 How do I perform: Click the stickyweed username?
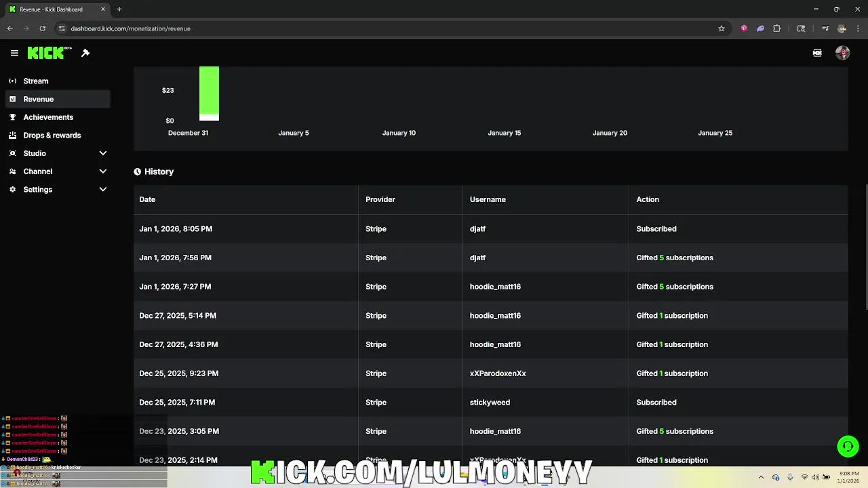(490, 403)
